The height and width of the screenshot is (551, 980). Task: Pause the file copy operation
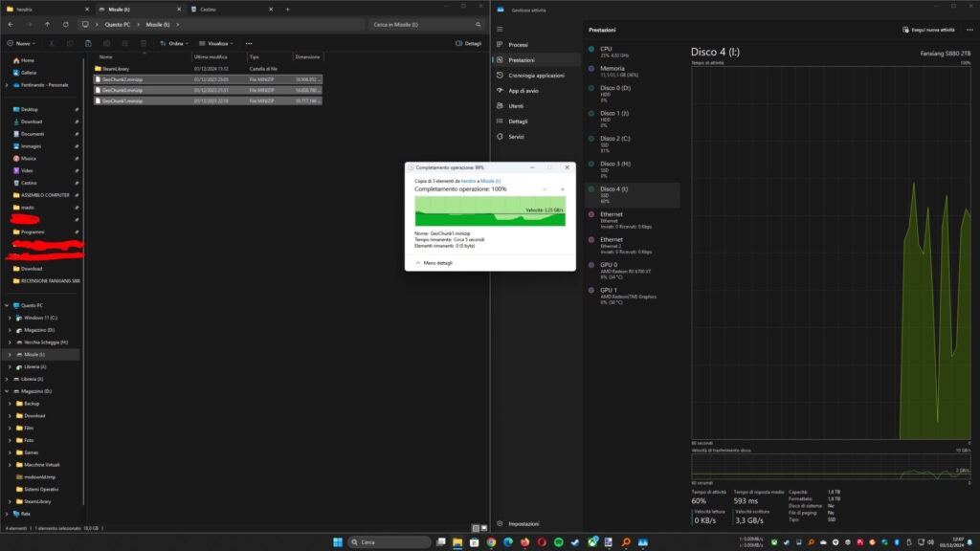point(545,189)
